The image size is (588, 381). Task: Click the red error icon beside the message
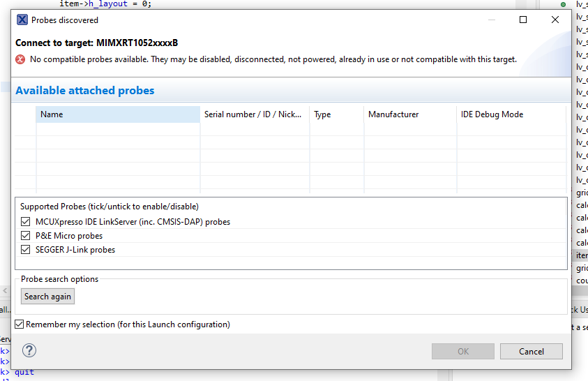point(20,59)
